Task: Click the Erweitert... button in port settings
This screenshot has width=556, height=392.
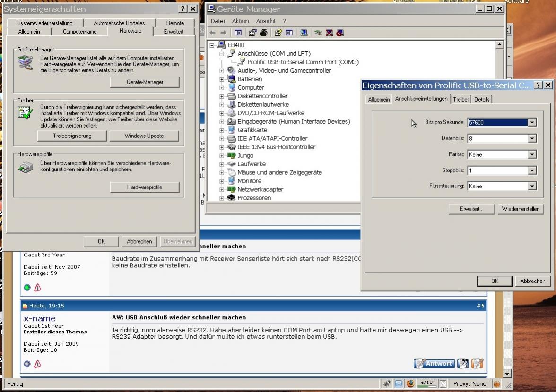Action: pyautogui.click(x=472, y=209)
